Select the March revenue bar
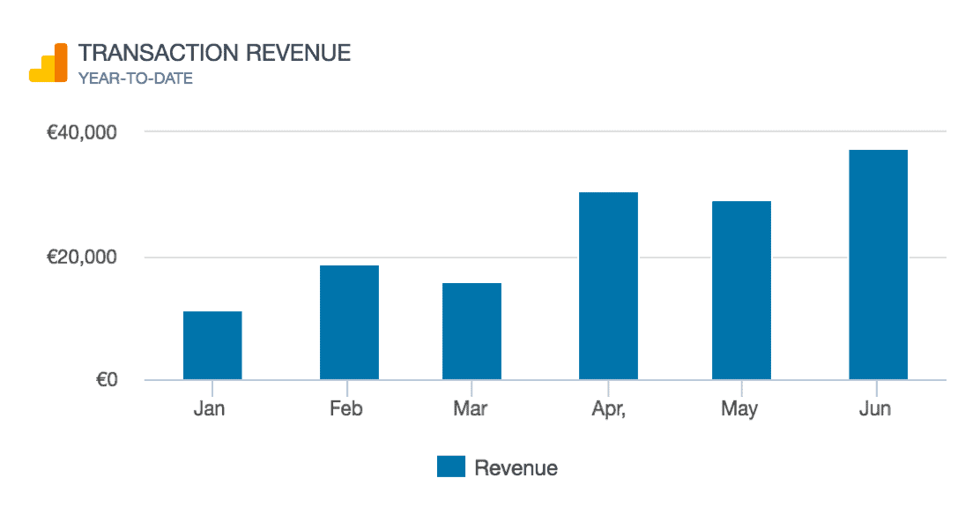This screenshot has width=980, height=508. (x=471, y=332)
